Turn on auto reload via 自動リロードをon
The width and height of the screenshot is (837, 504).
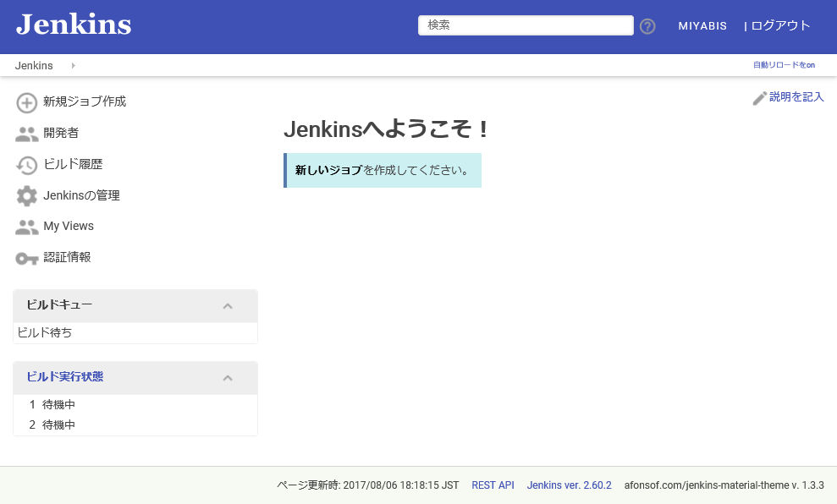[784, 65]
